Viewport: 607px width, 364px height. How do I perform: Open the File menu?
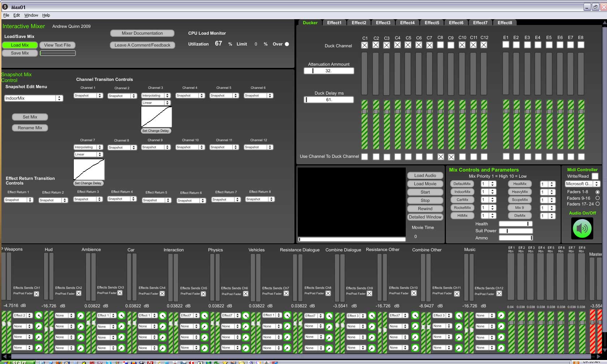point(6,15)
